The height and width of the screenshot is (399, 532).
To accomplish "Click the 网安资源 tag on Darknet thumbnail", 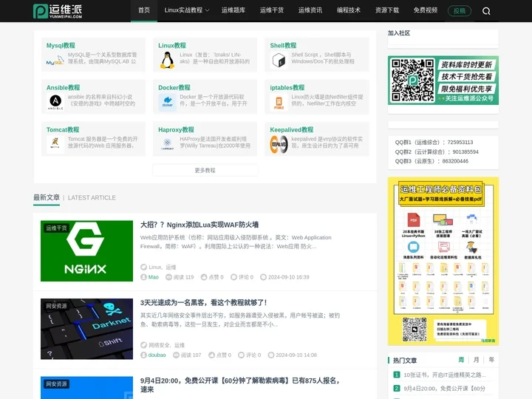I will 56,306.
